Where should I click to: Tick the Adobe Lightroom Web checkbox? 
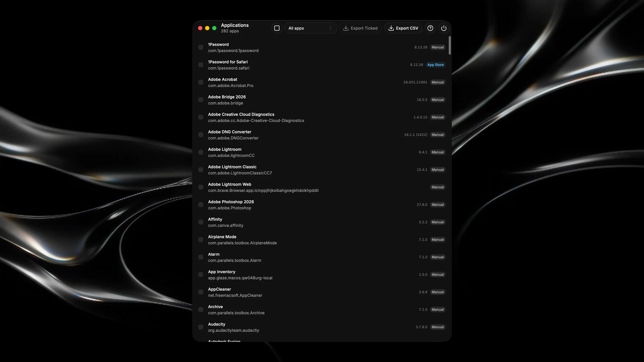(x=201, y=187)
